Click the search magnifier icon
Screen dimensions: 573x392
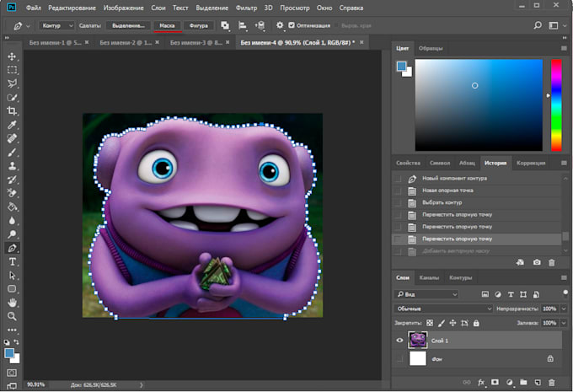pyautogui.click(x=538, y=25)
